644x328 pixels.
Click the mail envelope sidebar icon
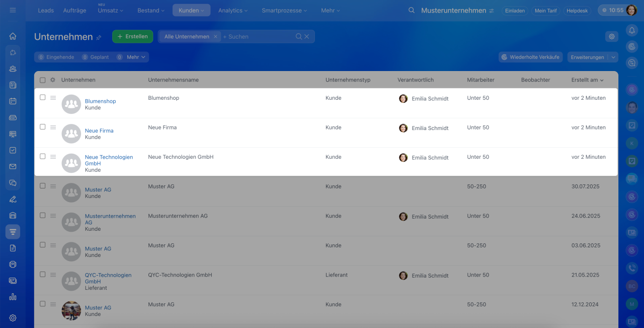pyautogui.click(x=13, y=166)
